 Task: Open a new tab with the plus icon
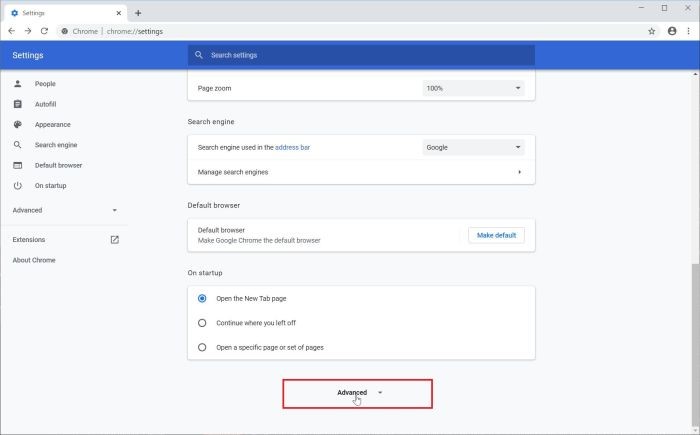[x=138, y=13]
